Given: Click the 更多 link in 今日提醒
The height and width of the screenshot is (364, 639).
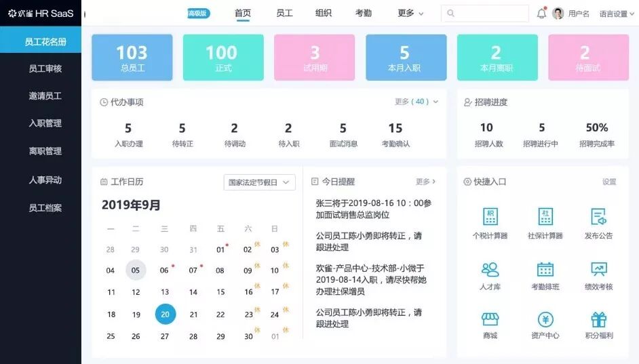Looking at the screenshot, I should (x=425, y=181).
